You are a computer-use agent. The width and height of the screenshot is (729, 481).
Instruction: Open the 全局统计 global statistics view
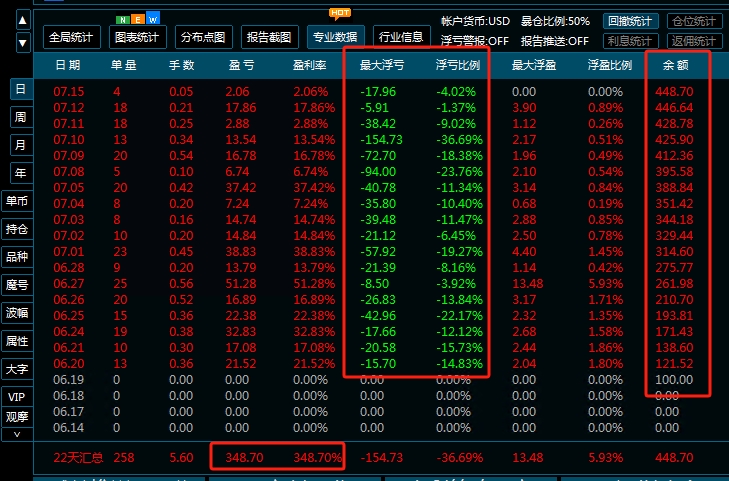72,37
